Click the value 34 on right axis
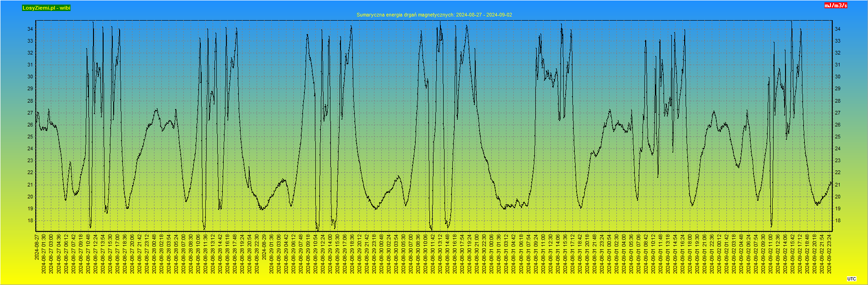Screen dimensions: 868x285 [837, 29]
